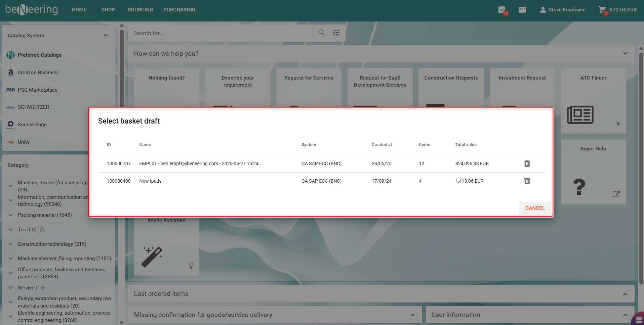Viewport: 644px width, 325px height.
Task: Open the approvals task icon with badge
Action: pyautogui.click(x=502, y=10)
